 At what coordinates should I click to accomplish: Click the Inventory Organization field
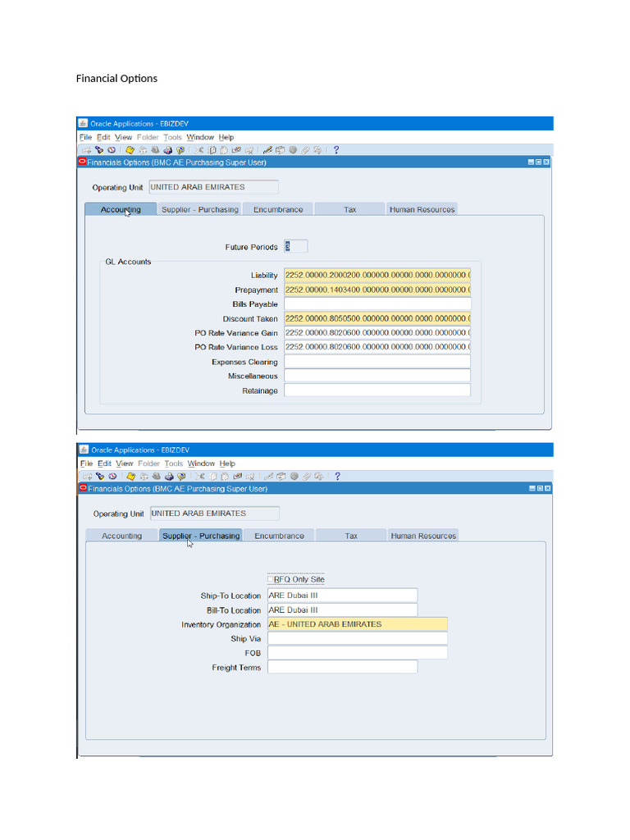pyautogui.click(x=358, y=624)
